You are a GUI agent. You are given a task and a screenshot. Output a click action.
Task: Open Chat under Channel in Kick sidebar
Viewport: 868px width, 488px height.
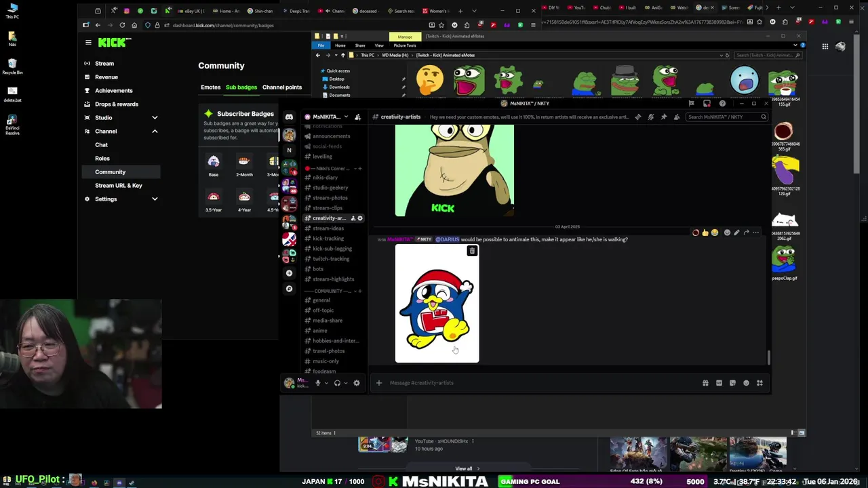pos(101,144)
